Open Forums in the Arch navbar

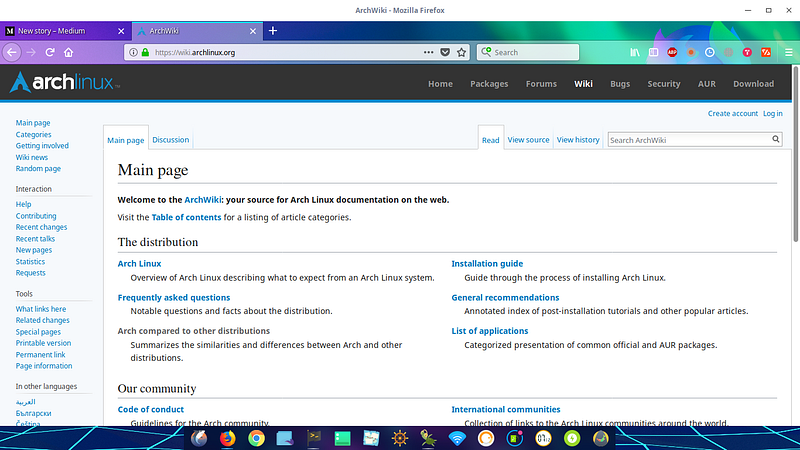tap(541, 84)
